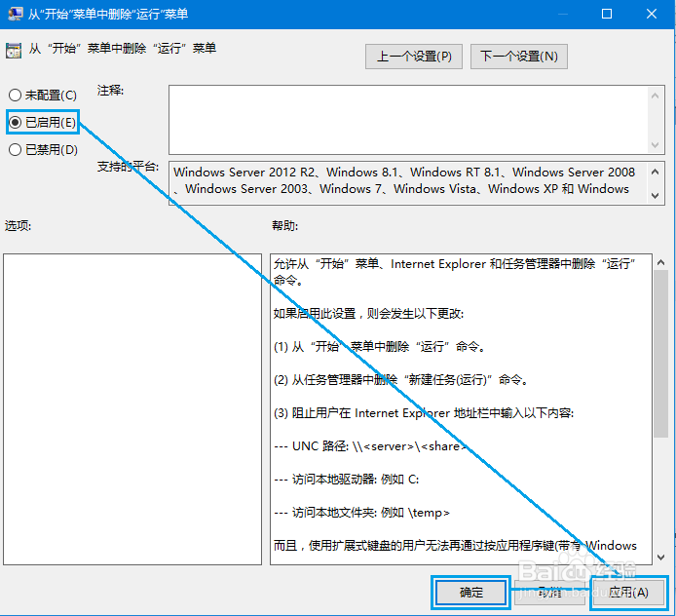Confirm with the 确定 button
This screenshot has height=616, width=676.
click(470, 593)
